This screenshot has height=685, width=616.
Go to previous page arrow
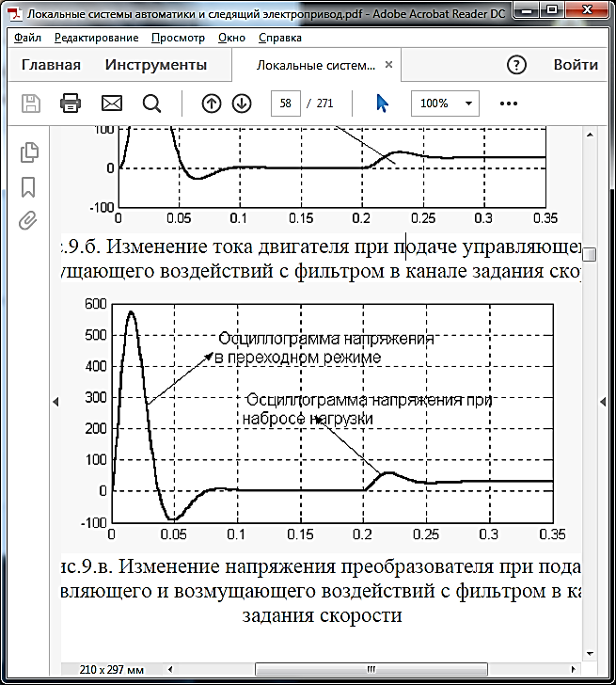pyautogui.click(x=212, y=104)
